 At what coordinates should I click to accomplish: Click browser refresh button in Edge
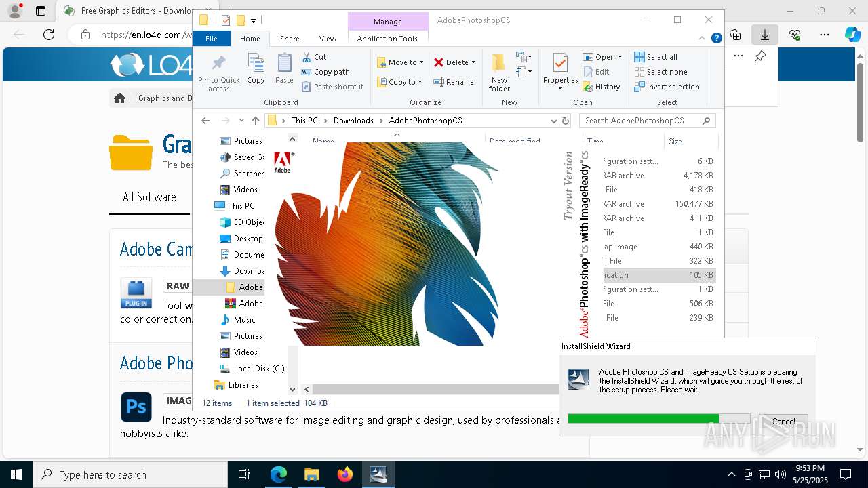pos(48,35)
